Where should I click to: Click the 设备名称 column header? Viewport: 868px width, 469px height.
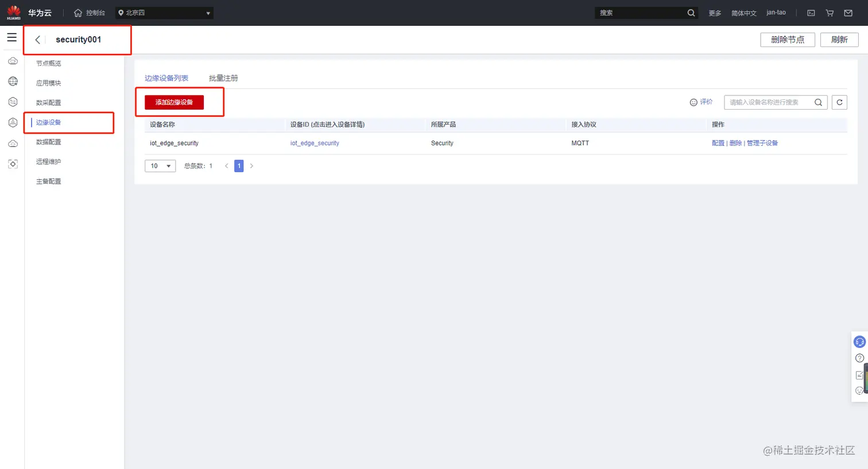162,125
